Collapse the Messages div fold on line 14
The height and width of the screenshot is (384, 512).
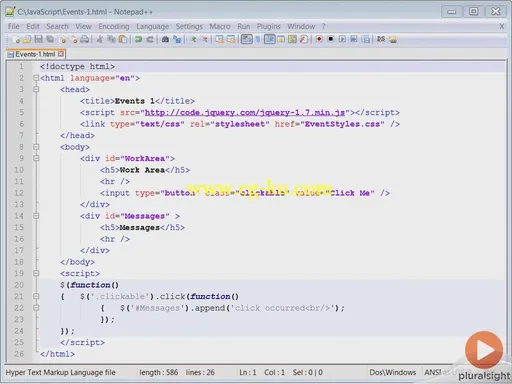tap(36, 216)
